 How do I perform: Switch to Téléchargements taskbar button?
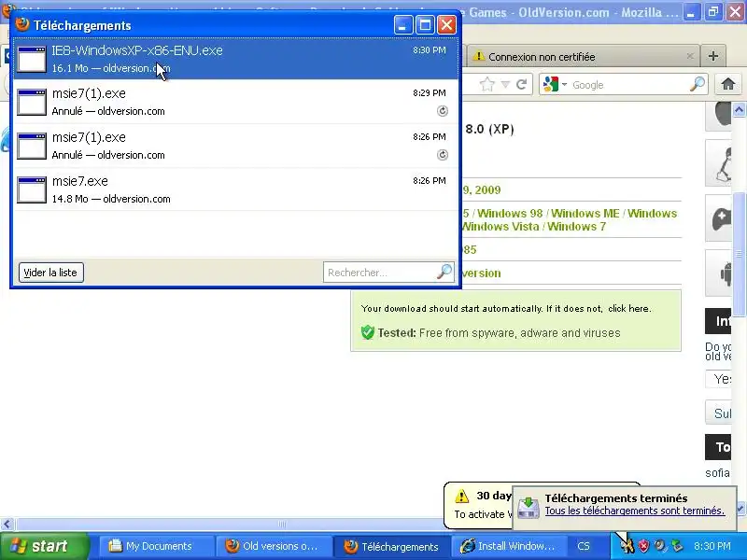pos(391,546)
